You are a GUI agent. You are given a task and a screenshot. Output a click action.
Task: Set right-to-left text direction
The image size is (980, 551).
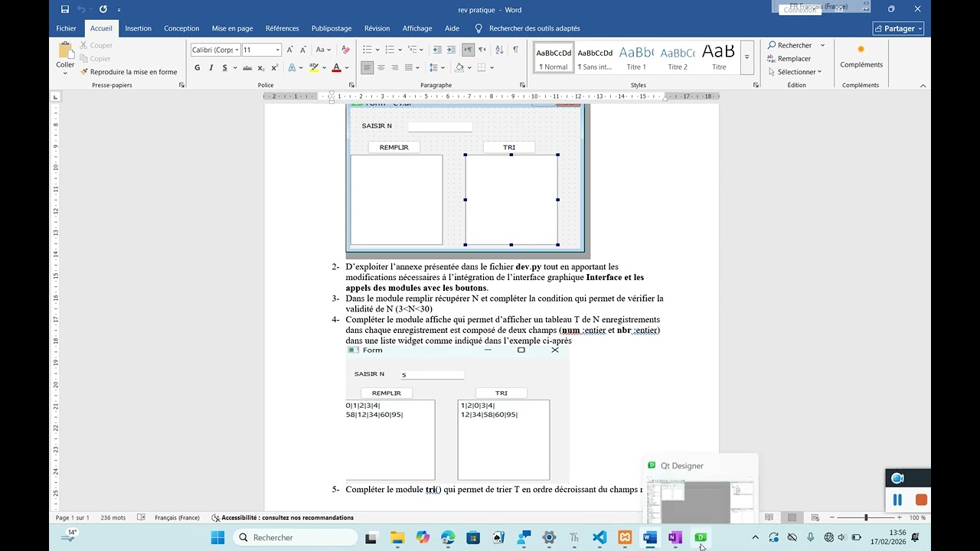(482, 50)
